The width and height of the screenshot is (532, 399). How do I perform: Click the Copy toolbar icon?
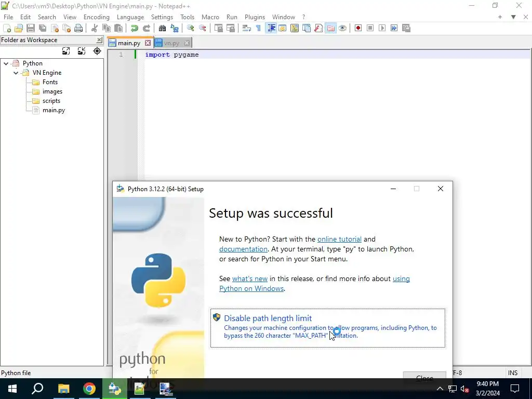(x=106, y=28)
